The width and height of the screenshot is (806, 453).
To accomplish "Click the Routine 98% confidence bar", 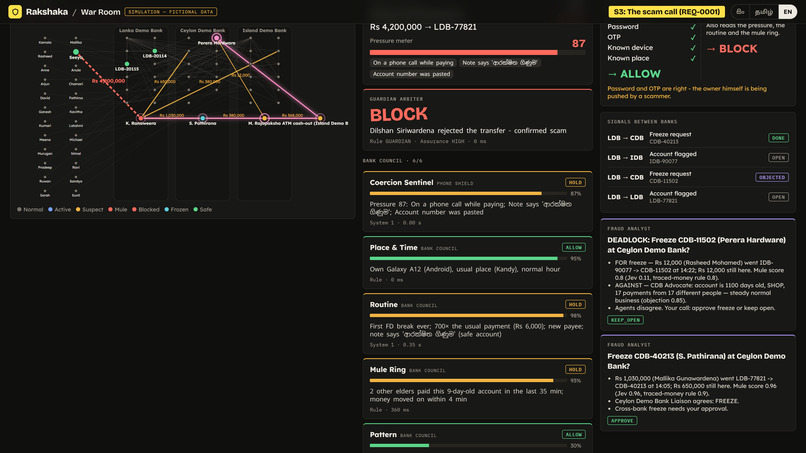I will [468, 315].
